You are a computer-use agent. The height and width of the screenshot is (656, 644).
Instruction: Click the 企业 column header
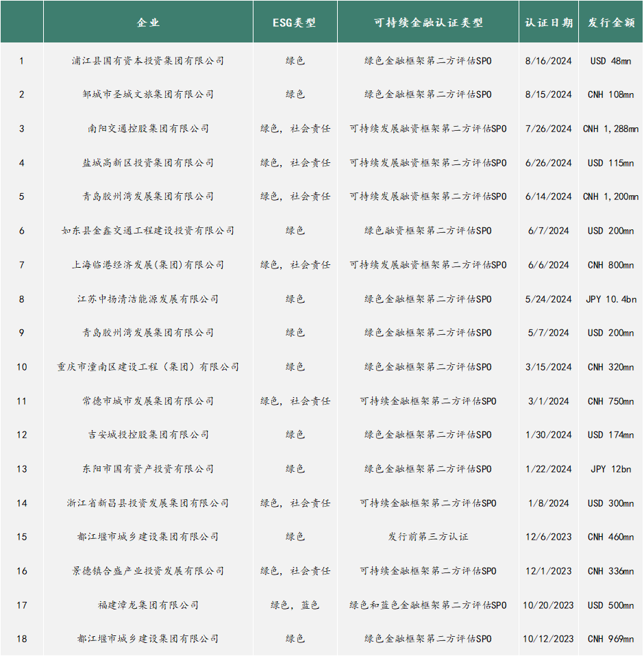click(x=148, y=22)
